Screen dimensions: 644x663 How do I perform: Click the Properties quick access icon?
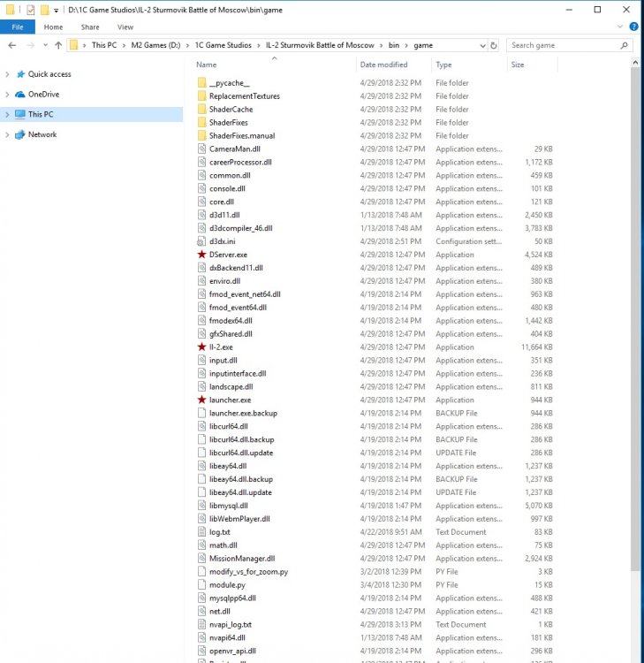pos(30,10)
